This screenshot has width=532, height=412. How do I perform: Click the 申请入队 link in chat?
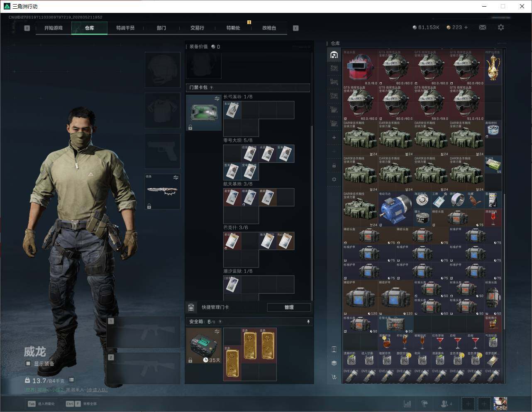(x=97, y=390)
